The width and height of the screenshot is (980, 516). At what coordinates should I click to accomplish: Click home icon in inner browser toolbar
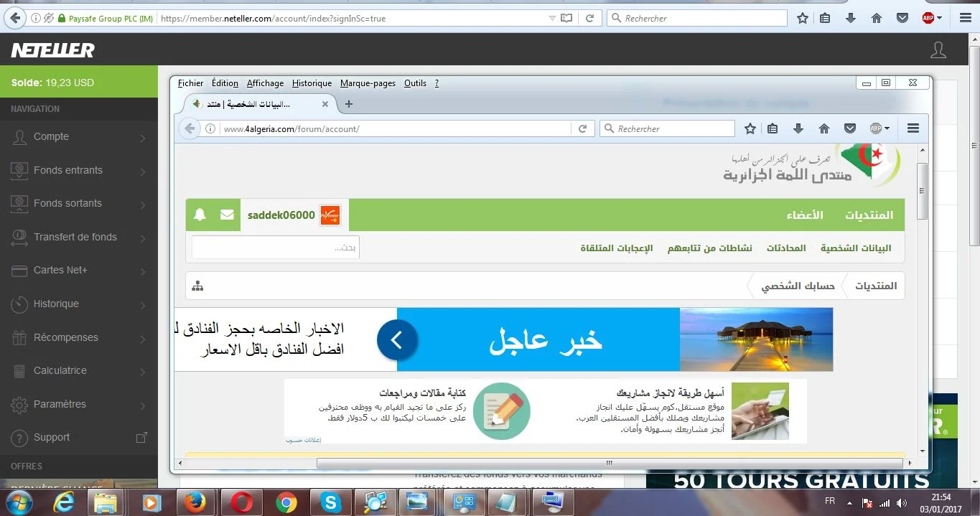click(824, 128)
